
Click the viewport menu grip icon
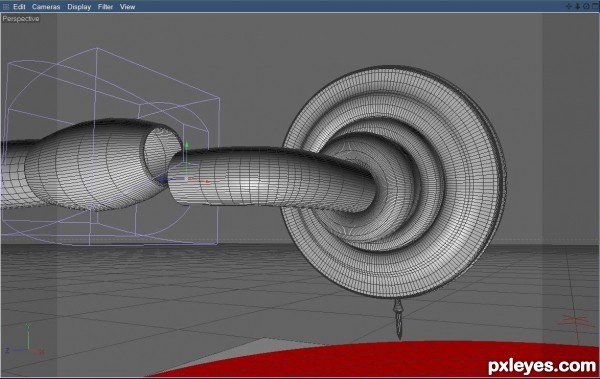coord(6,7)
